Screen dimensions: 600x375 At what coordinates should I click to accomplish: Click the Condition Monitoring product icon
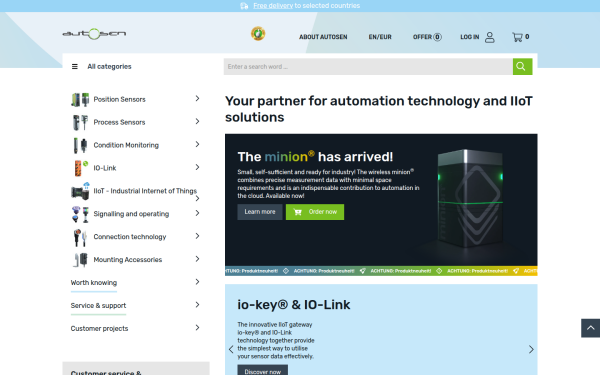tap(80, 145)
